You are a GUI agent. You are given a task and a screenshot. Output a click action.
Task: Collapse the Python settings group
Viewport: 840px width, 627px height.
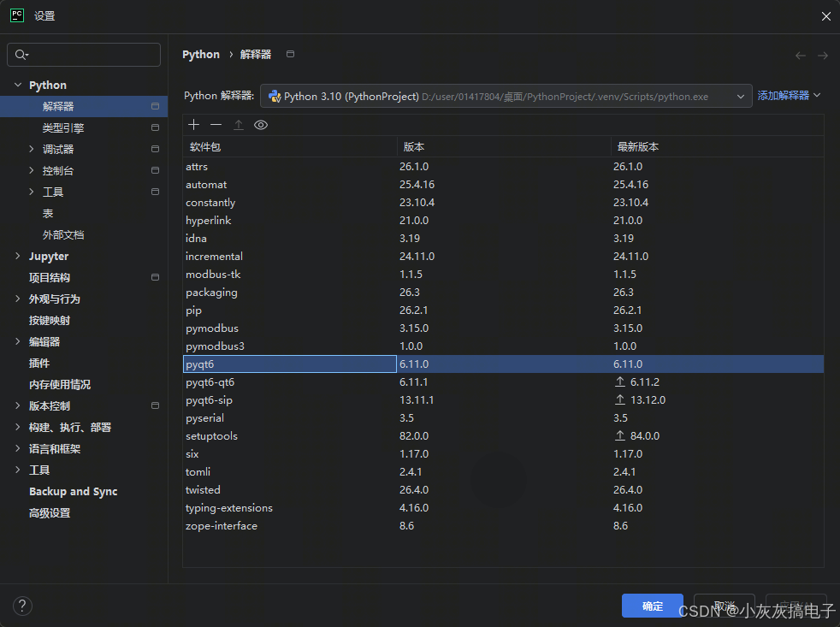(x=18, y=85)
